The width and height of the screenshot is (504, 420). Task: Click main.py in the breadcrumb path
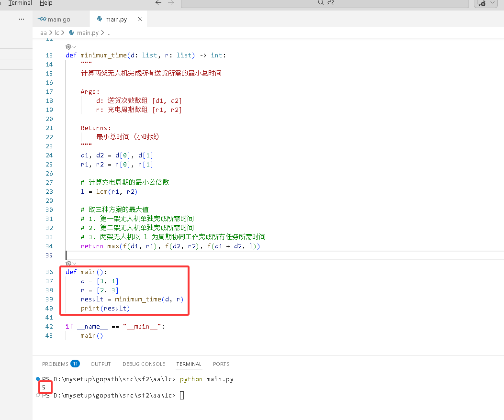pos(88,33)
